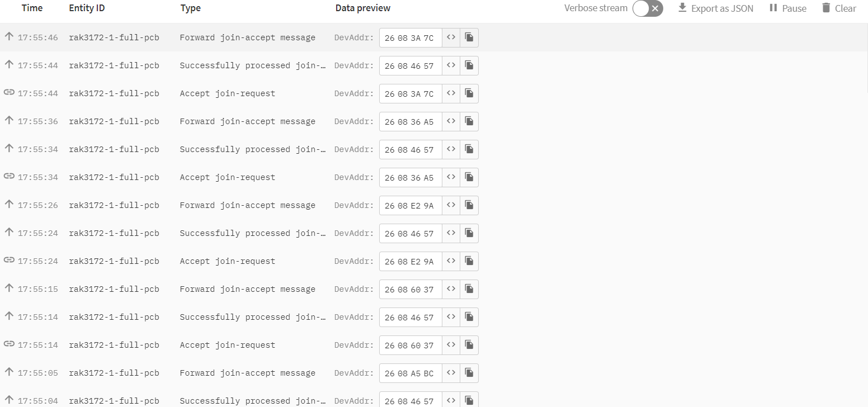Open the 17:55:44 Accept join-request event

click(x=227, y=93)
